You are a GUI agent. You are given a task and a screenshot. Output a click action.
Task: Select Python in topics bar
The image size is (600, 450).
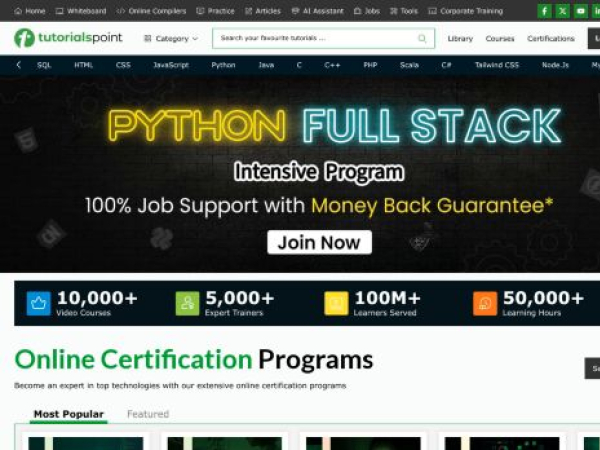pos(223,65)
